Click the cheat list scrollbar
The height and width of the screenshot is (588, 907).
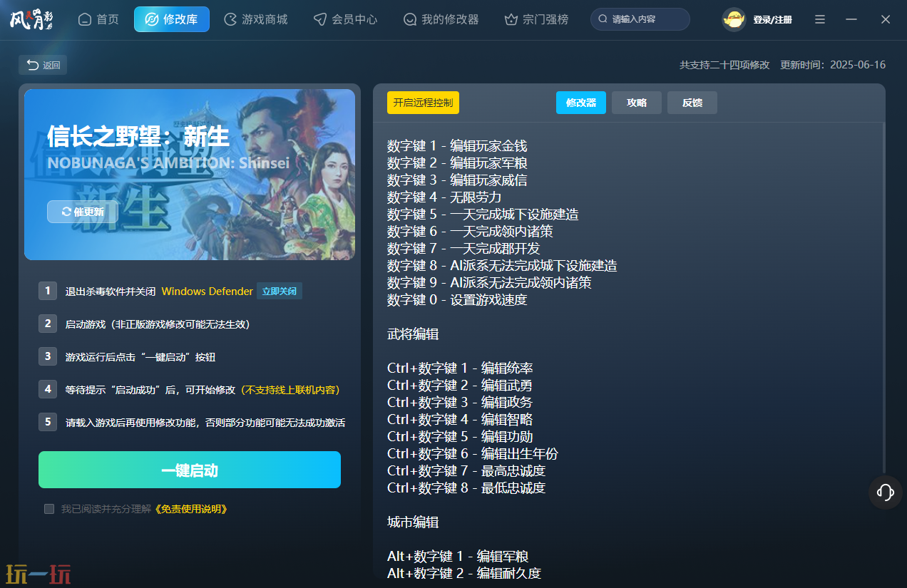click(883, 299)
